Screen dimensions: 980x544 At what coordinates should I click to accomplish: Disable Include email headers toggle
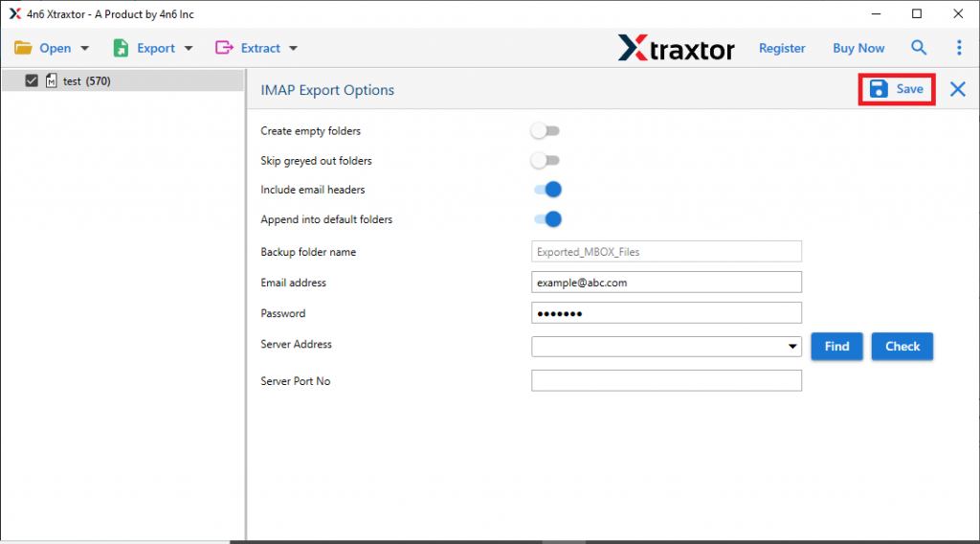547,190
